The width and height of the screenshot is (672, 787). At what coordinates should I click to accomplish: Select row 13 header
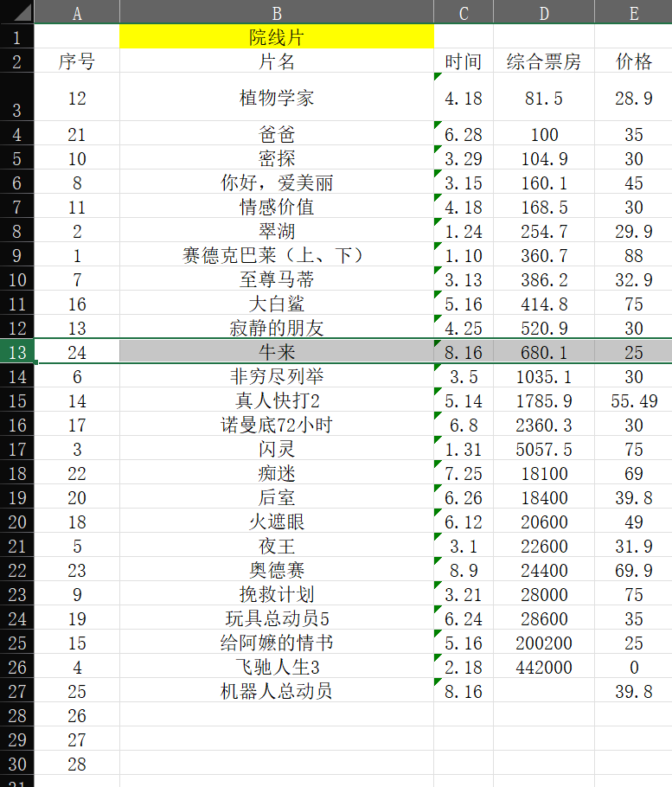17,352
